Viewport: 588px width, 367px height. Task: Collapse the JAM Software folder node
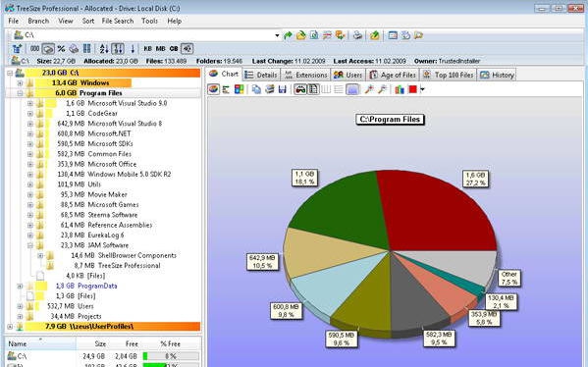(30, 245)
